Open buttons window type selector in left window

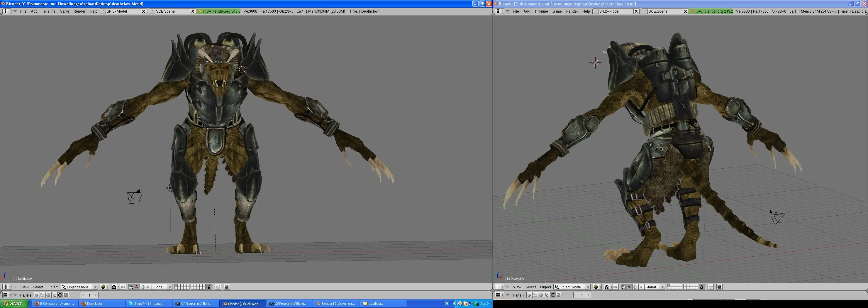(6, 295)
